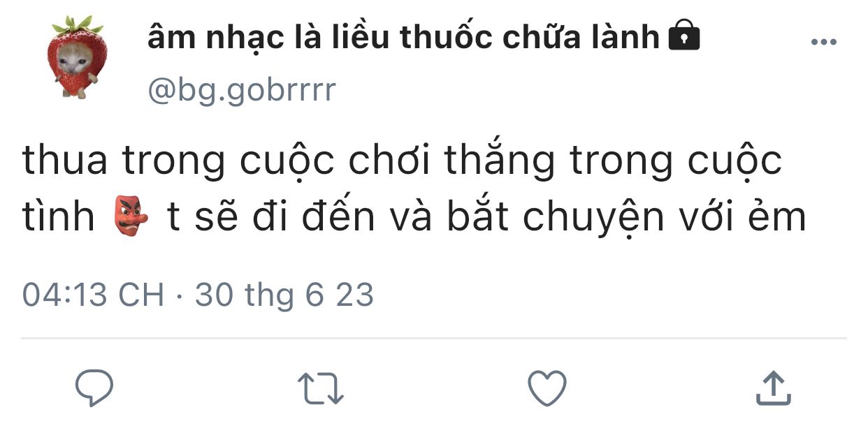Click the padlock protected-account icon
Screen dimensions: 868x435
tap(684, 36)
